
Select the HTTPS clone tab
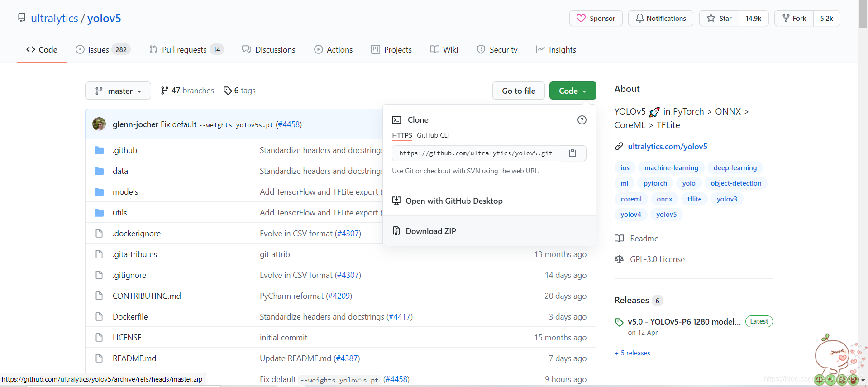pyautogui.click(x=402, y=135)
